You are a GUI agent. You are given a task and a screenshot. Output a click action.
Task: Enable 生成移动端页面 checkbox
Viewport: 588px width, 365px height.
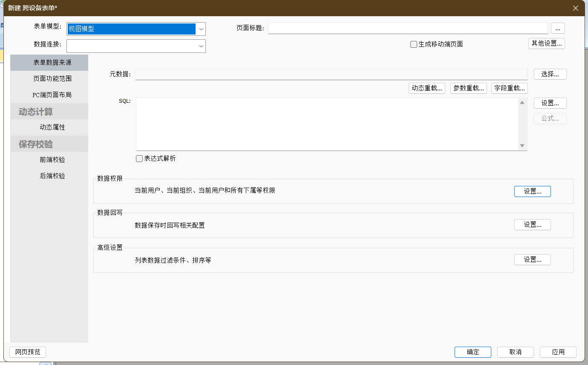(x=414, y=44)
